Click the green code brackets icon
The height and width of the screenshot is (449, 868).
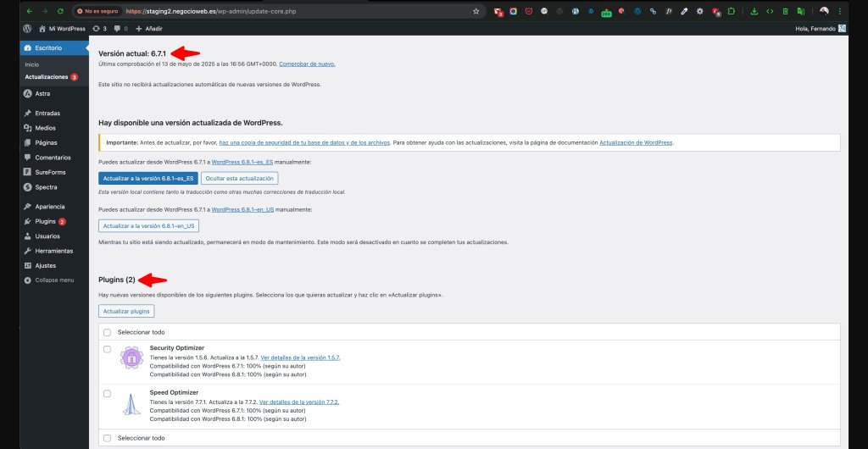(x=770, y=11)
